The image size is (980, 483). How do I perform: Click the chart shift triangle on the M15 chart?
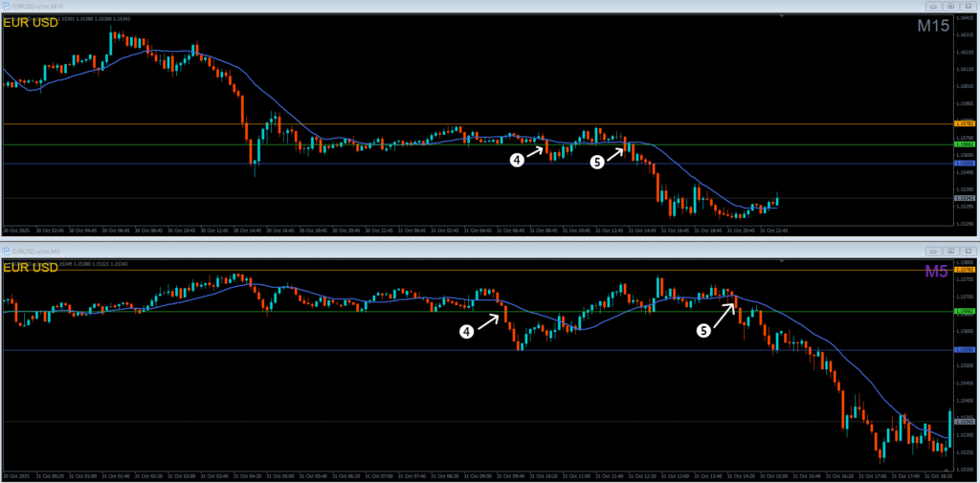point(781,17)
